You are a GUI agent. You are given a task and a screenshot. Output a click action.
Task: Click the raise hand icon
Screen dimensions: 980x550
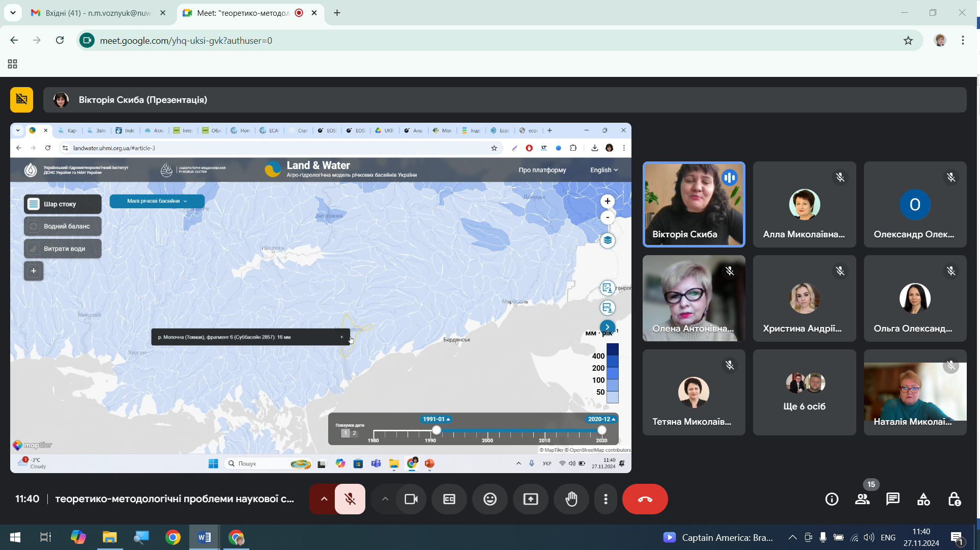point(571,499)
